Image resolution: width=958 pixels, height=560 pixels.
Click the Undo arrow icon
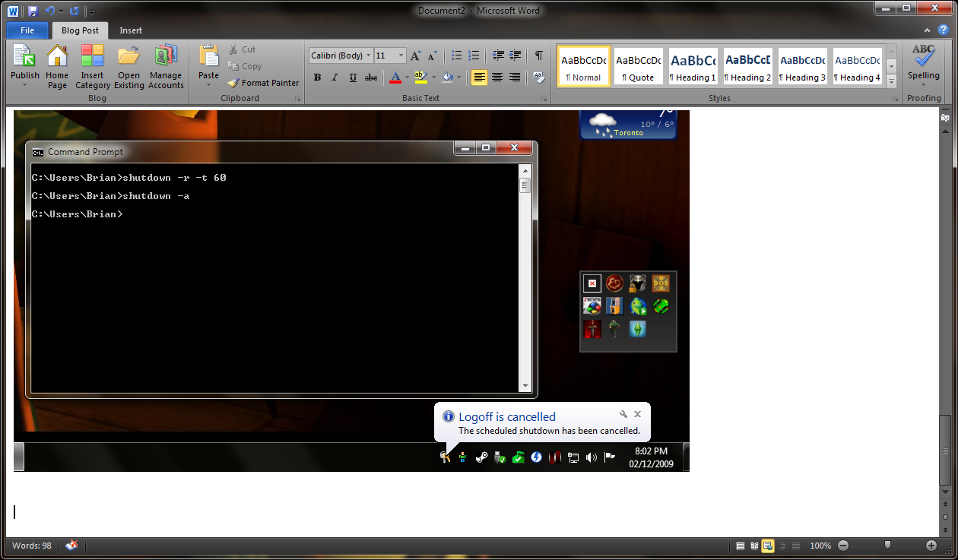49,11
